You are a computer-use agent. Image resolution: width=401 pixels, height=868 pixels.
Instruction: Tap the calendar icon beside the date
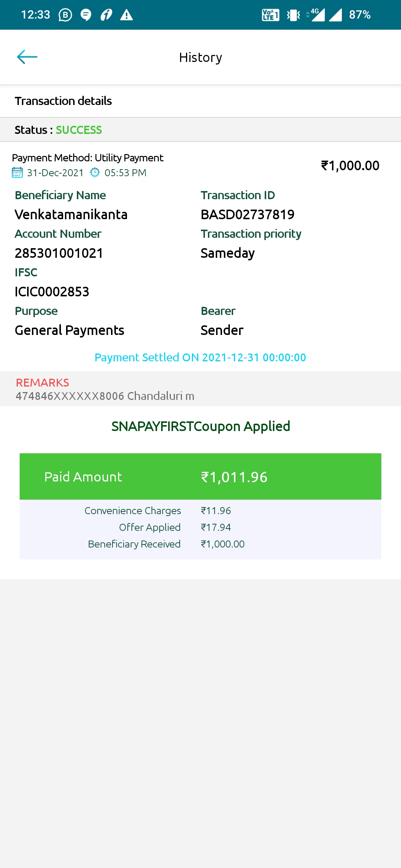pyautogui.click(x=17, y=172)
